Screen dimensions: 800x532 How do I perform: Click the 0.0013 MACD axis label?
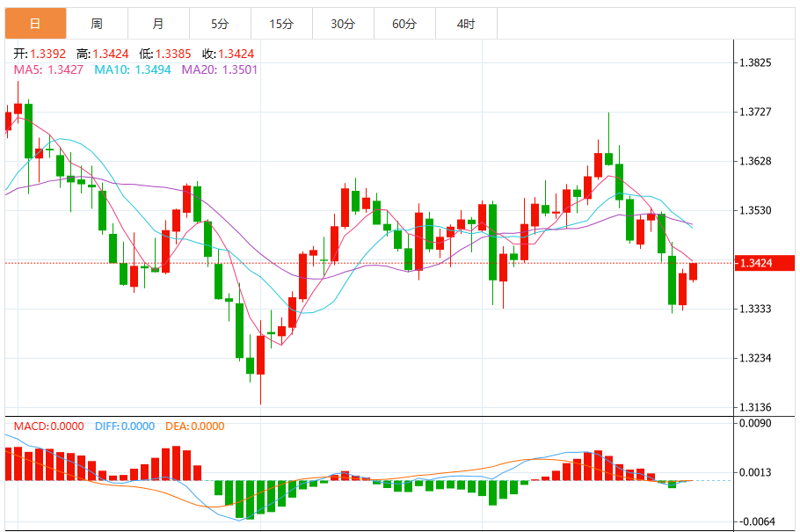pyautogui.click(x=756, y=472)
